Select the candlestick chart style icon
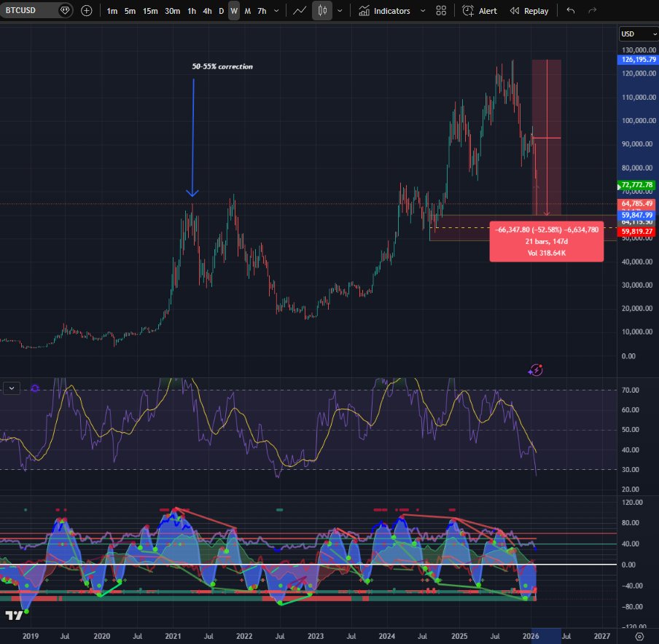Image resolution: width=659 pixels, height=644 pixels. [x=321, y=10]
